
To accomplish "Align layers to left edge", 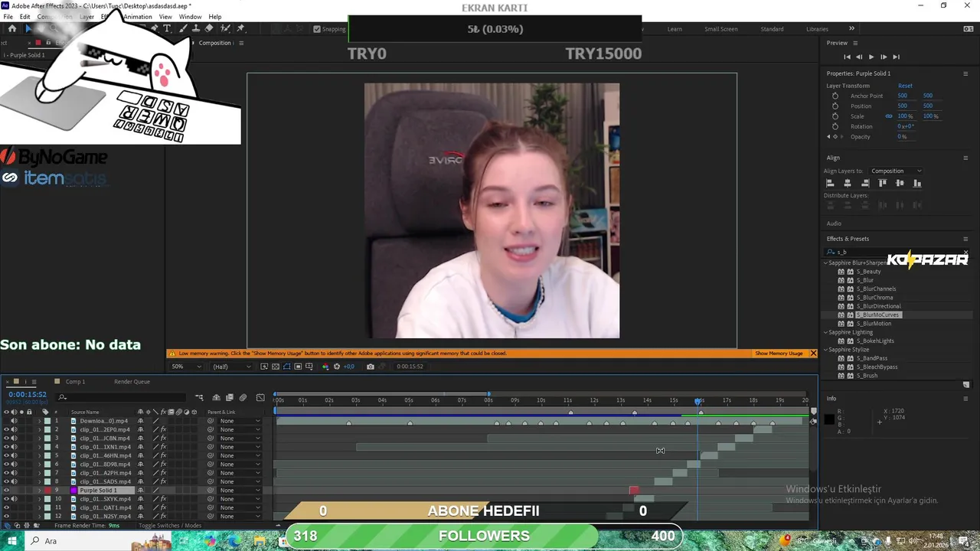I will tap(830, 183).
